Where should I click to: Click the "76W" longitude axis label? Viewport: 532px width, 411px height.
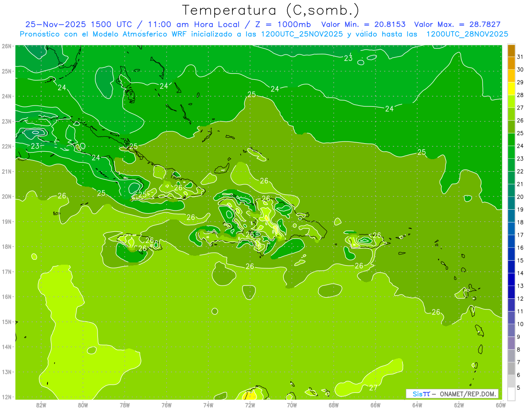pos(167,405)
